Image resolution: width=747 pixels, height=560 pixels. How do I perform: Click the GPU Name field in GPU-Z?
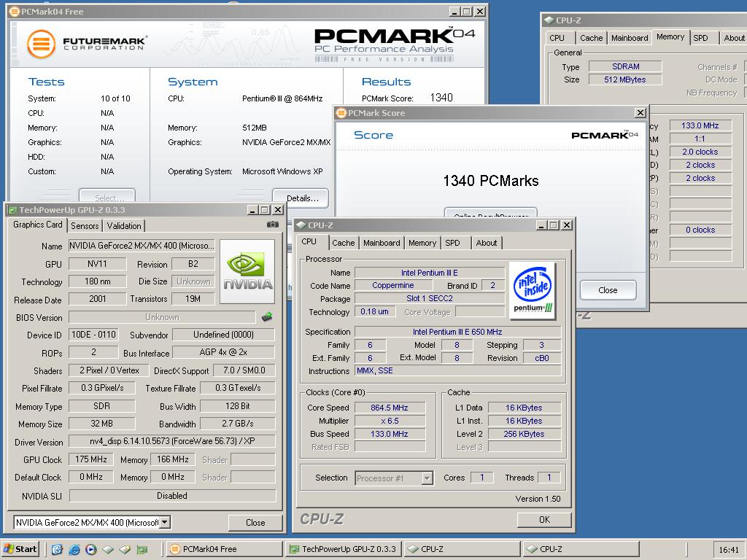click(142, 246)
